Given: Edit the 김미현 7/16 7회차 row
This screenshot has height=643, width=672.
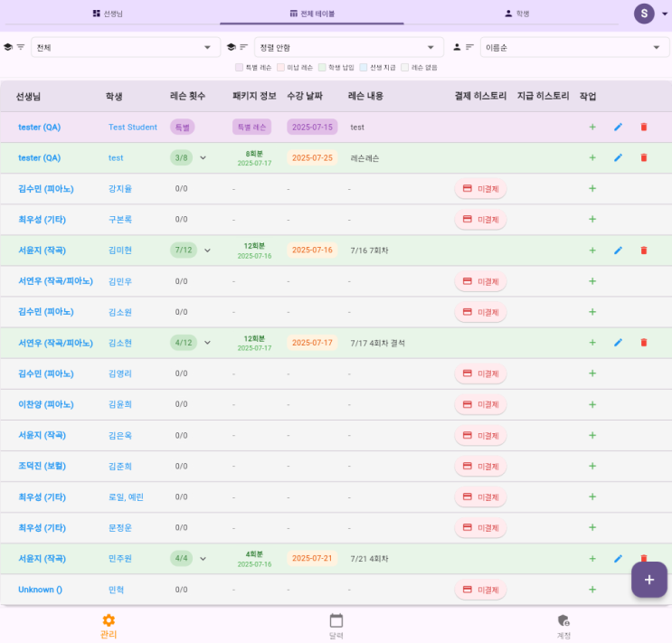Looking at the screenshot, I should (x=618, y=251).
